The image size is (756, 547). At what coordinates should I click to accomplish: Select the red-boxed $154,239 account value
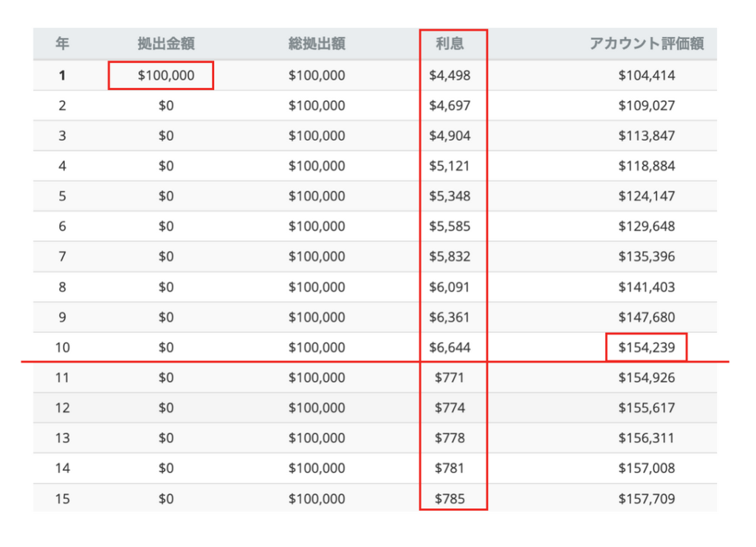(647, 348)
